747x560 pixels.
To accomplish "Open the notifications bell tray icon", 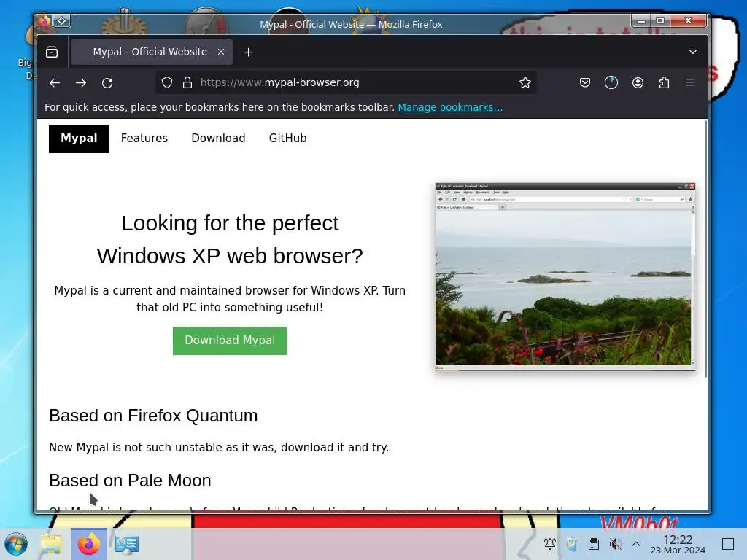I will click(550, 544).
